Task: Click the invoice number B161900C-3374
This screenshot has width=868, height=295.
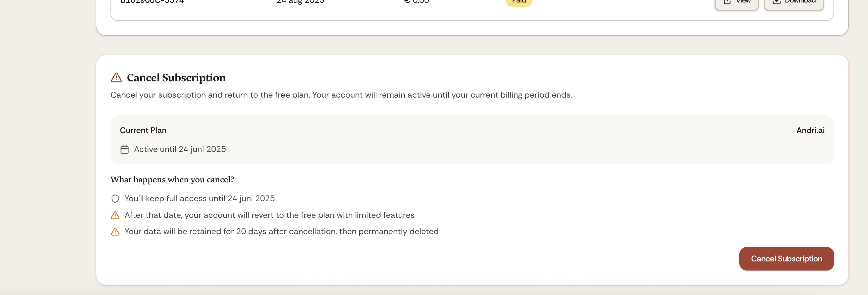Action: click(x=152, y=1)
